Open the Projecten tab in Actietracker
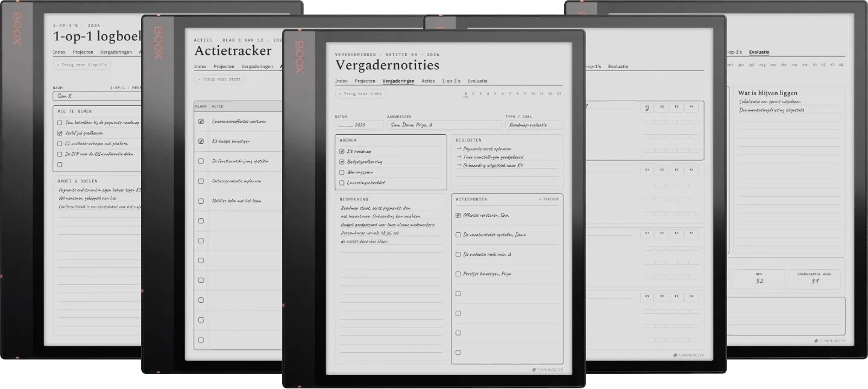868x389 pixels. (224, 66)
